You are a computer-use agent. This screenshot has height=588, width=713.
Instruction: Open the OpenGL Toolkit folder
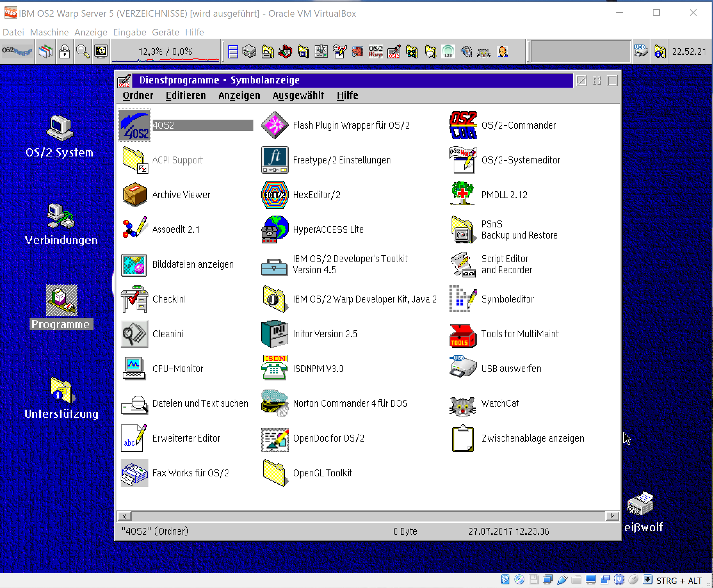275,473
